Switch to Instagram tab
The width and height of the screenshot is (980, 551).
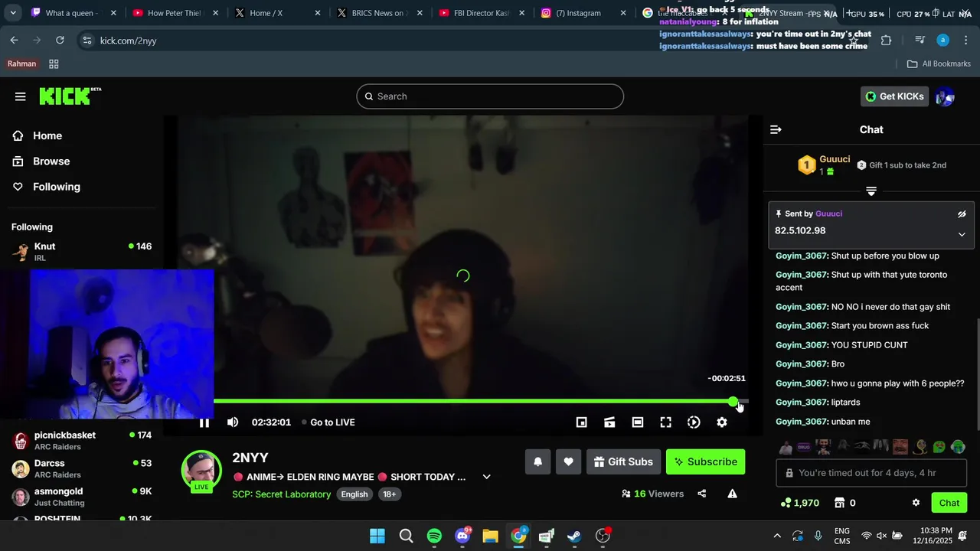[583, 13]
